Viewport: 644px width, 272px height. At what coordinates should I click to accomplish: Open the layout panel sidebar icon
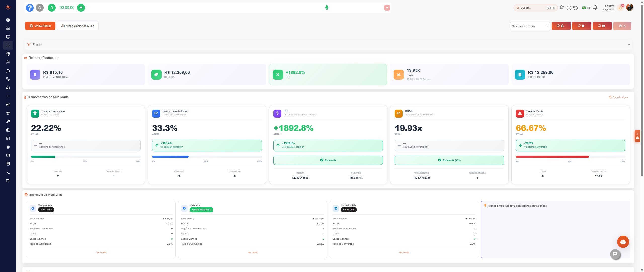(8, 139)
